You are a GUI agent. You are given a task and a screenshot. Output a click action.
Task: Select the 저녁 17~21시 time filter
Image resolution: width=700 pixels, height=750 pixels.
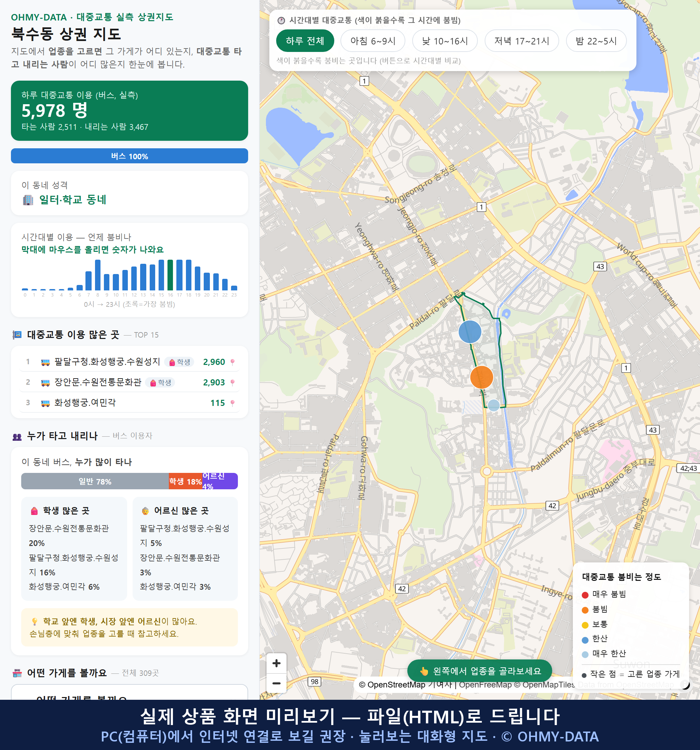pyautogui.click(x=522, y=41)
